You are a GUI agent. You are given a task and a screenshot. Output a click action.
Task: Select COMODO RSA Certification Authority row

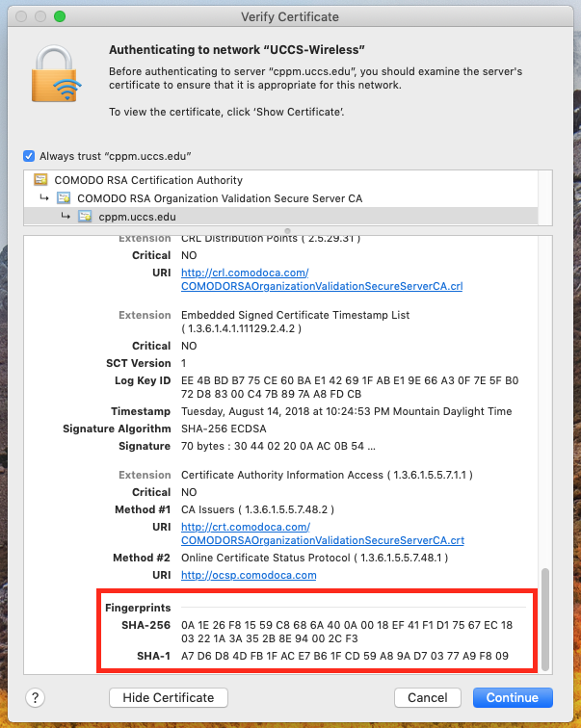(x=280, y=180)
